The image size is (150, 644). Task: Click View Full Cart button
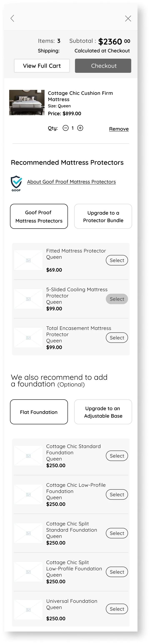pyautogui.click(x=42, y=66)
